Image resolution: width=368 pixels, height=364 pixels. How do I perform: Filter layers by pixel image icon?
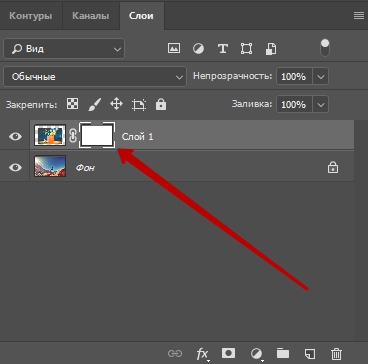click(174, 48)
